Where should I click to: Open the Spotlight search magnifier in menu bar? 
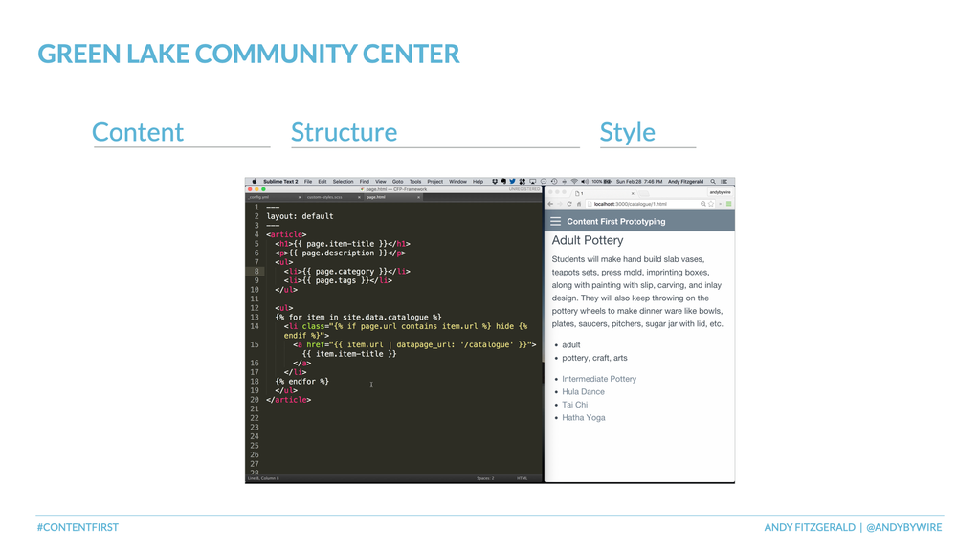tap(712, 181)
